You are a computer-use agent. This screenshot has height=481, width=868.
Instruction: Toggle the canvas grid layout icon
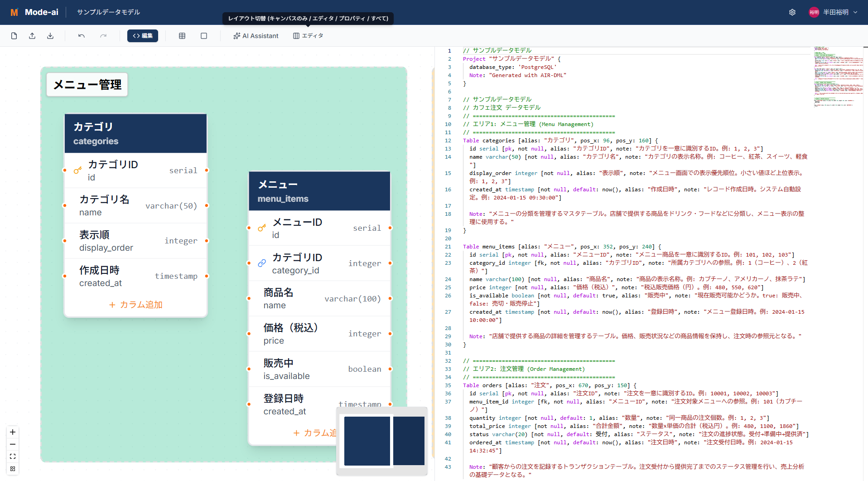[x=13, y=469]
